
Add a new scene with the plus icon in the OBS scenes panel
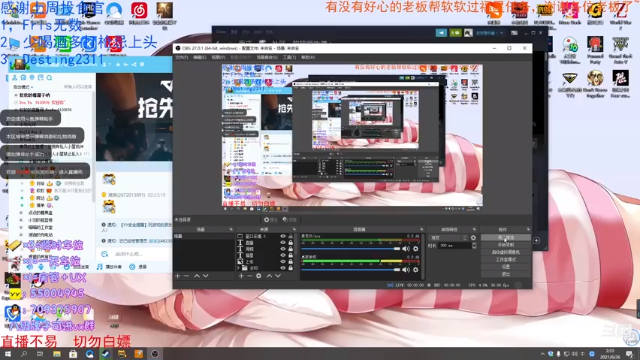(x=178, y=276)
